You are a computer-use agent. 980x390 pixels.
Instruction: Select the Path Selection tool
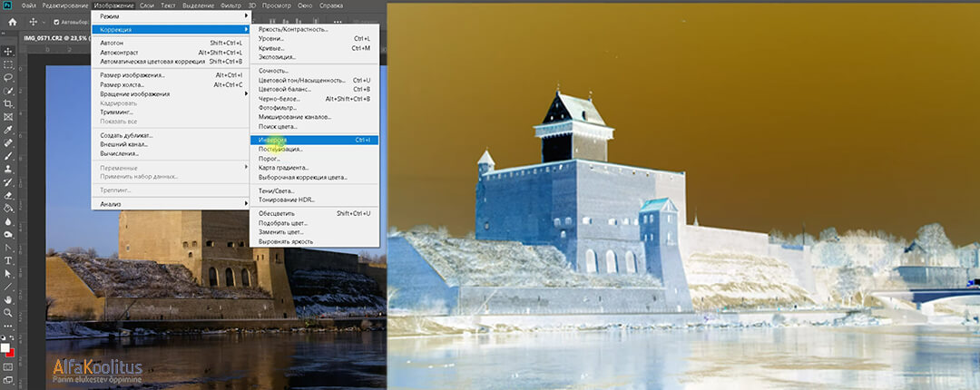tap(8, 274)
